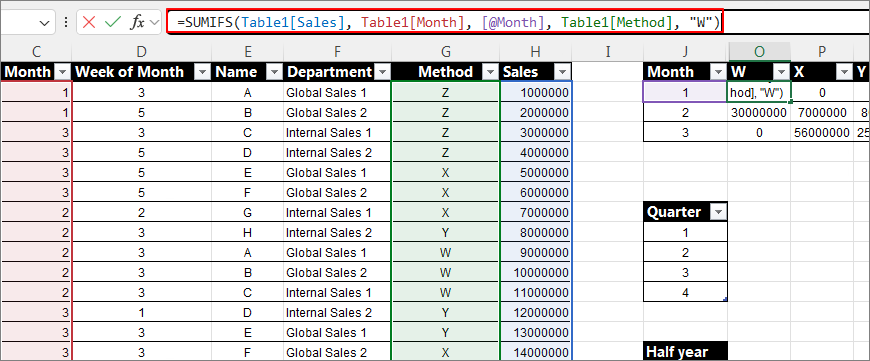The height and width of the screenshot is (361, 870).
Task: Select column E header
Action: [247, 52]
